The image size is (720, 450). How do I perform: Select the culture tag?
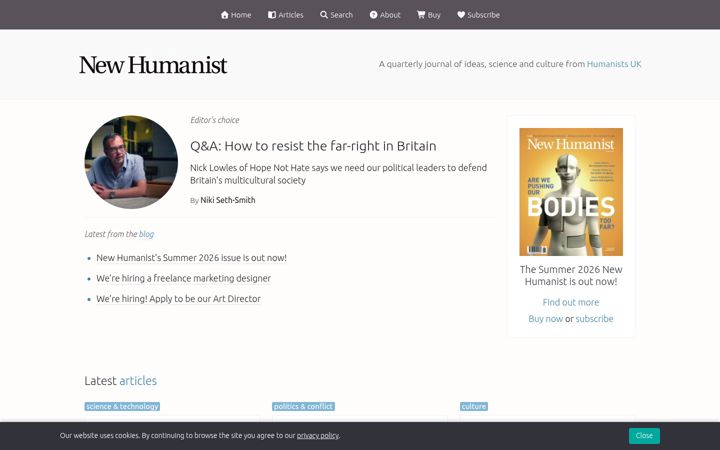474,406
